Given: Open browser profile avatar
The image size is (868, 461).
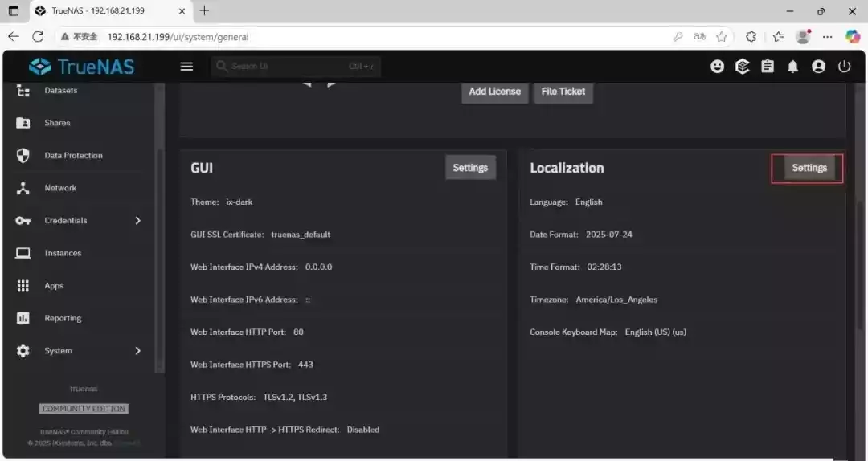Looking at the screenshot, I should [x=803, y=36].
